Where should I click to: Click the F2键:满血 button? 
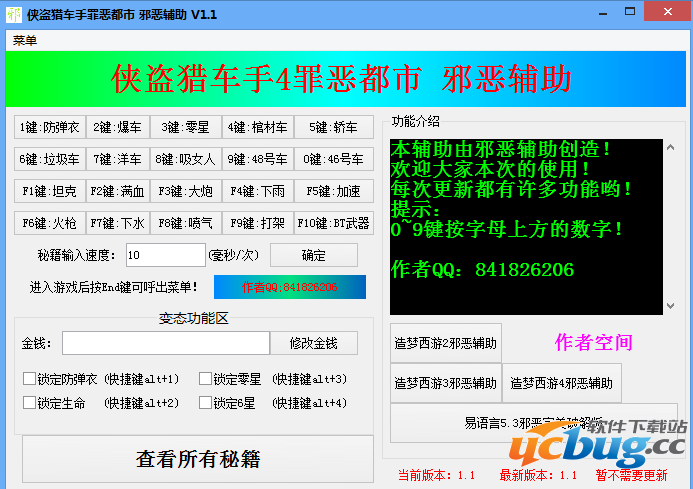coord(118,191)
